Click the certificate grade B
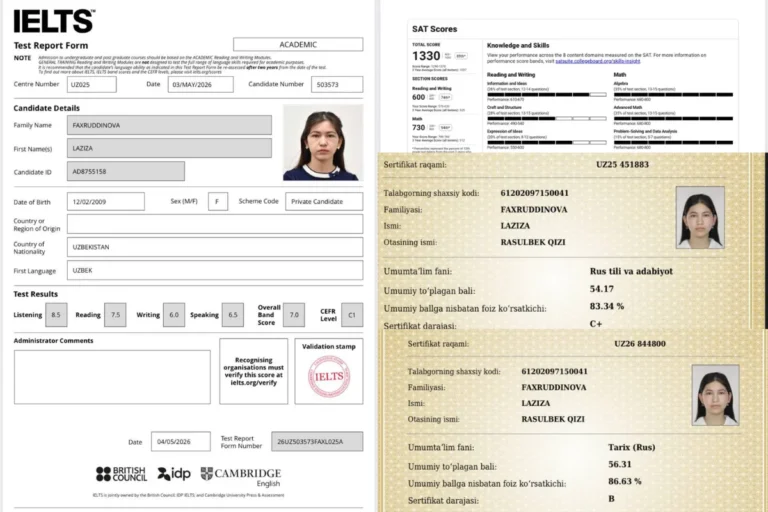 pyautogui.click(x=611, y=499)
